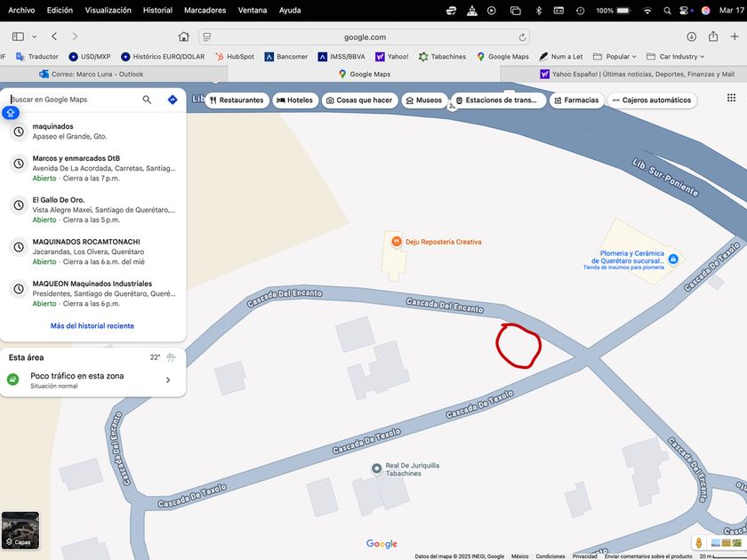Open the Marcadores menu
The height and width of the screenshot is (560, 747).
tap(205, 10)
